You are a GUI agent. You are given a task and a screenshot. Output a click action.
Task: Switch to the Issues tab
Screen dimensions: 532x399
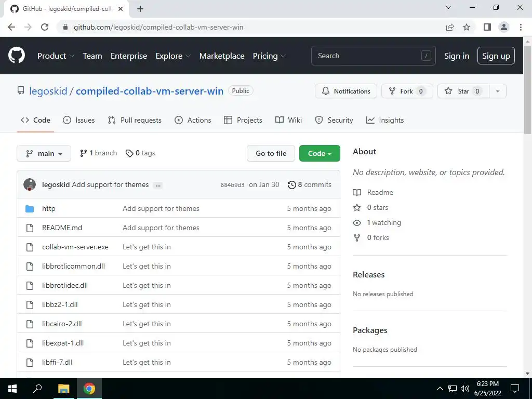[79, 120]
